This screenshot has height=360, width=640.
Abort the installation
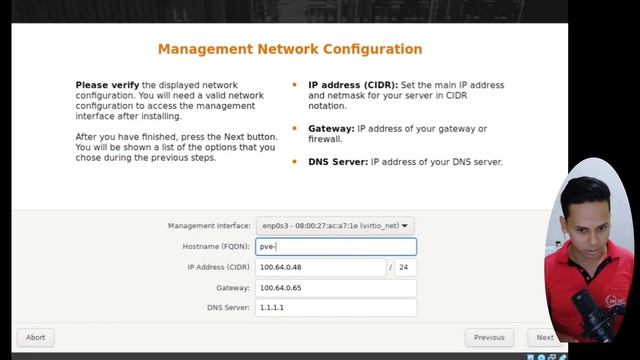(36, 338)
